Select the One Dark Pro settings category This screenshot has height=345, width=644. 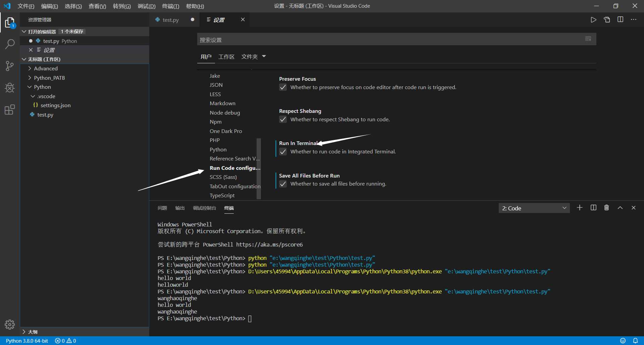click(x=226, y=131)
